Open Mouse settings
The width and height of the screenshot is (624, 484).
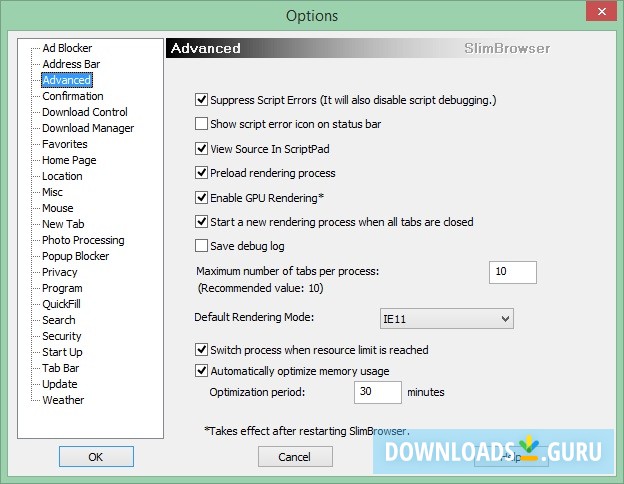(x=58, y=208)
